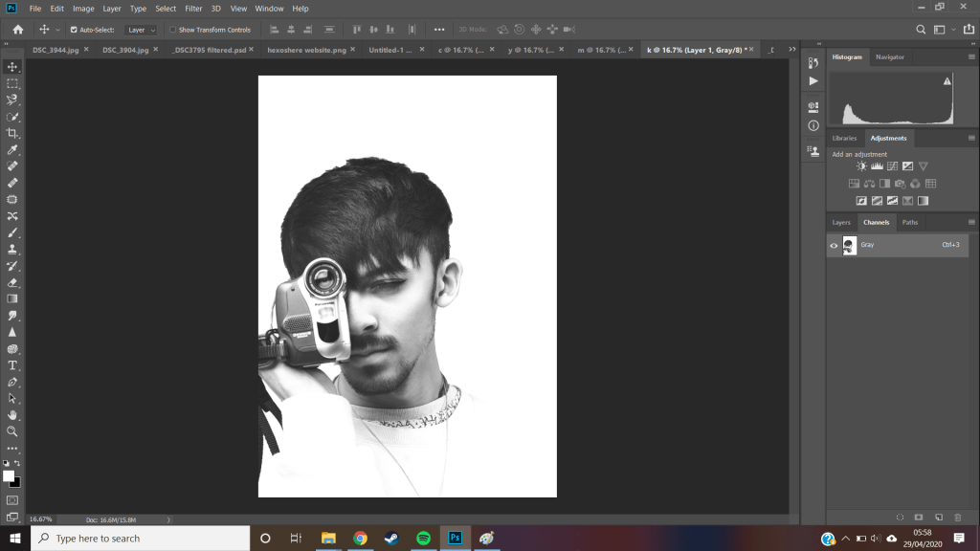The width and height of the screenshot is (980, 551).
Task: Click the histogram cached data warning
Action: coord(947,82)
